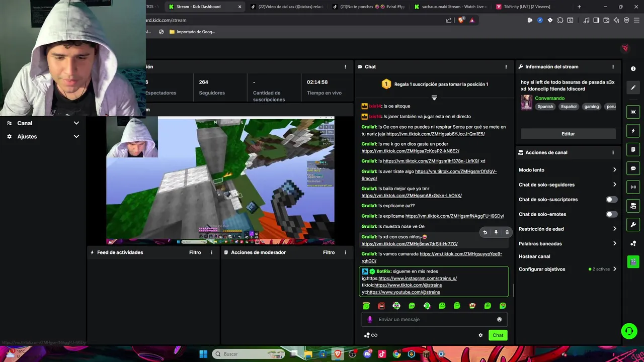Screen dimensions: 644x362
Task: Click the infinity points icon below chat
Action: [371, 335]
